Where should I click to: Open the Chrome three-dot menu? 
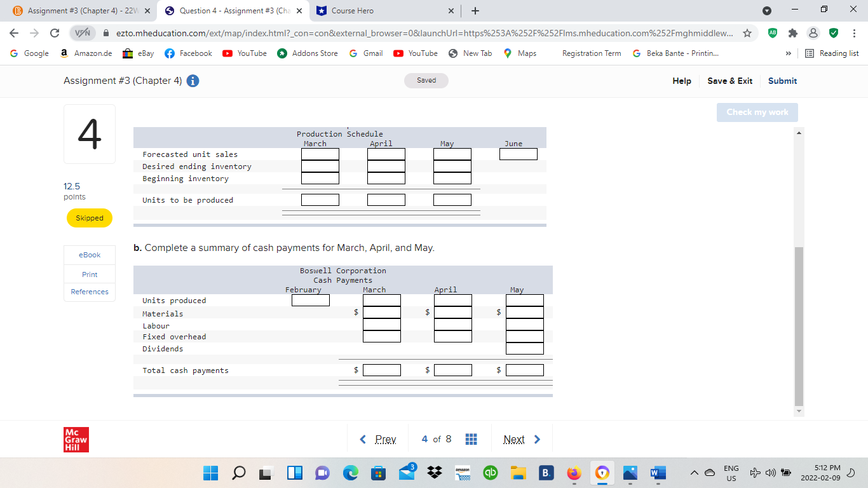tap(853, 32)
